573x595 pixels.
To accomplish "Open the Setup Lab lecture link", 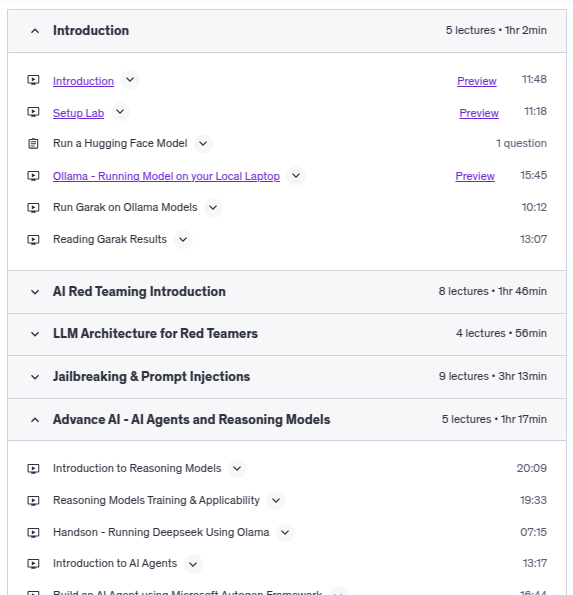I will click(x=78, y=113).
